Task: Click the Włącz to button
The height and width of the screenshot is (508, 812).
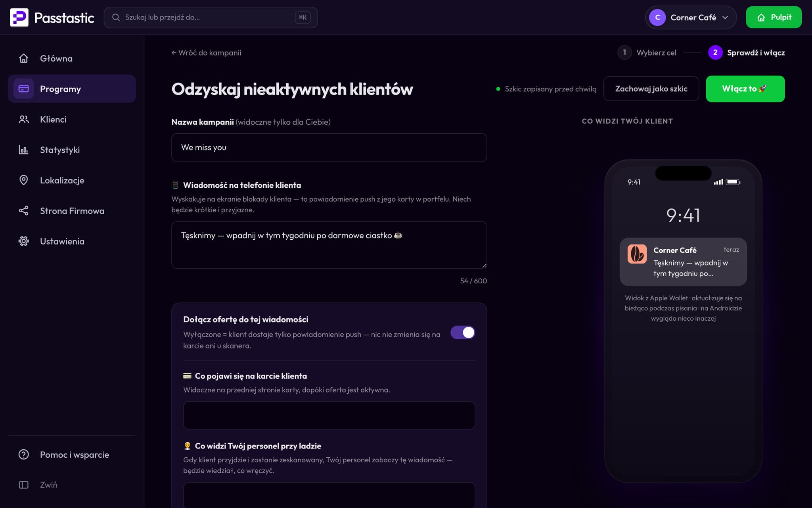Action: tap(745, 89)
